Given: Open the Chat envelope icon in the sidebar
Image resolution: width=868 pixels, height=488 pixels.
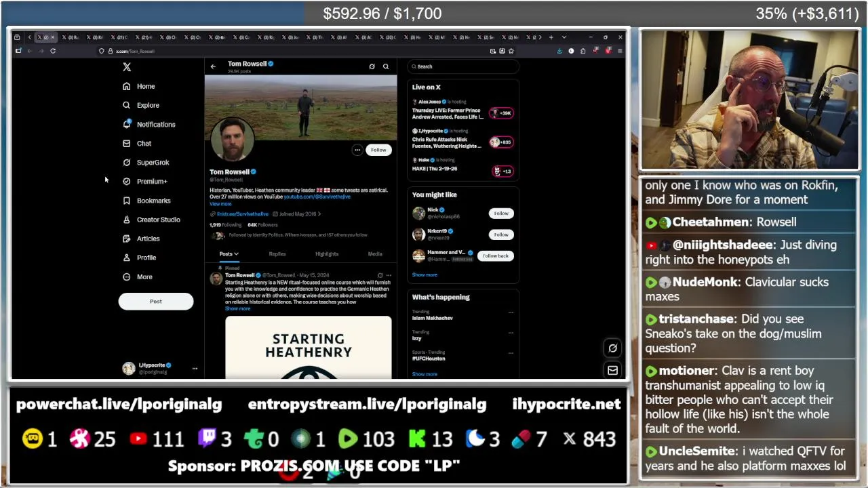Looking at the screenshot, I should (x=126, y=143).
